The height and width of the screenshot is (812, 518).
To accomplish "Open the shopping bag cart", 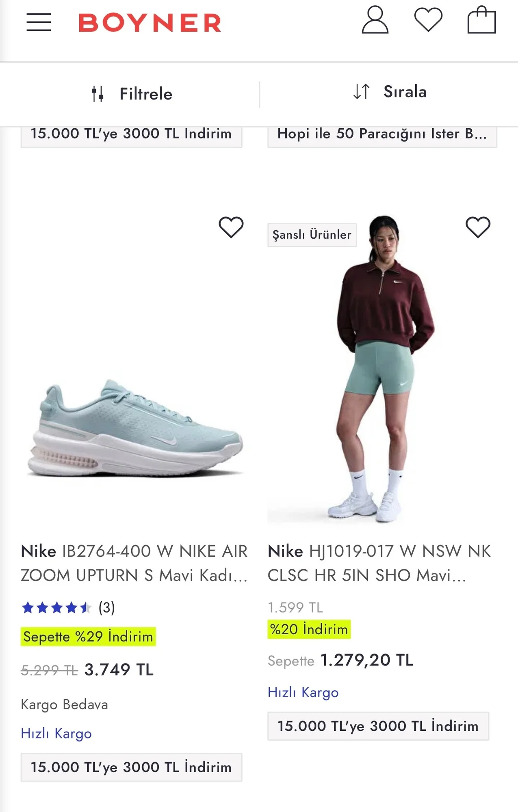I will coord(481,20).
